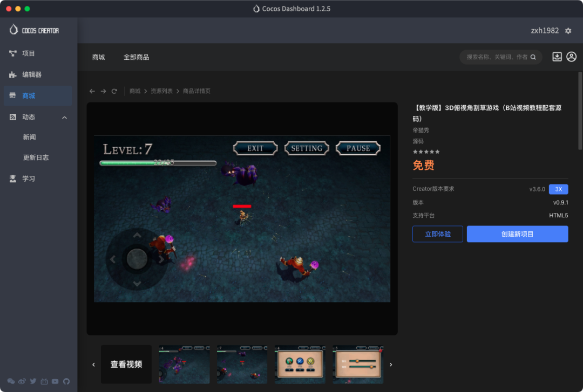Show previous thumbnails with left chevron
The image size is (583, 392).
(93, 365)
